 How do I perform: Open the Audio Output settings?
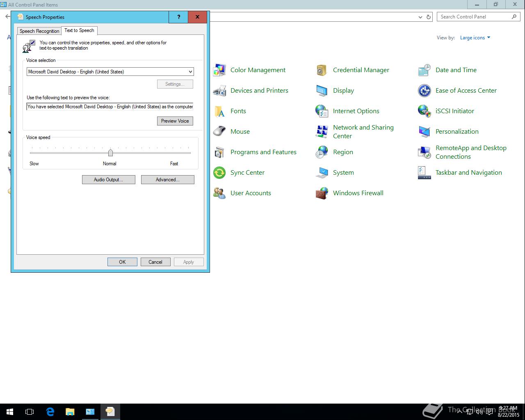tap(108, 180)
